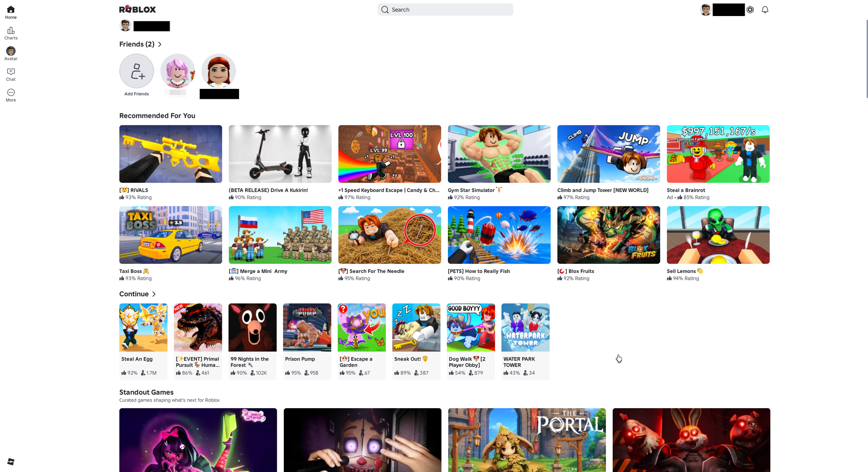
Task: Open the Blox Fruits thumbnail
Action: [x=608, y=235]
